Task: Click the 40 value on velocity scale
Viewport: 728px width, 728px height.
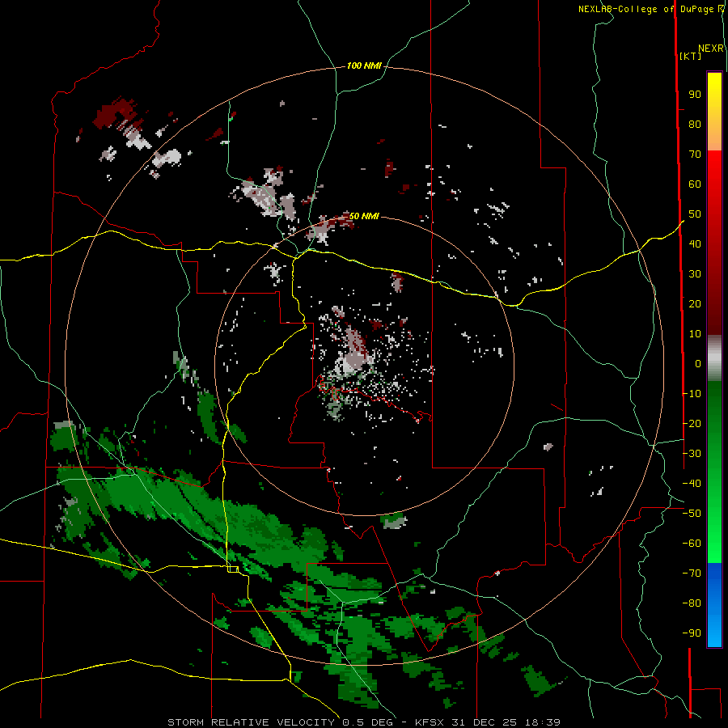Action: coord(695,243)
